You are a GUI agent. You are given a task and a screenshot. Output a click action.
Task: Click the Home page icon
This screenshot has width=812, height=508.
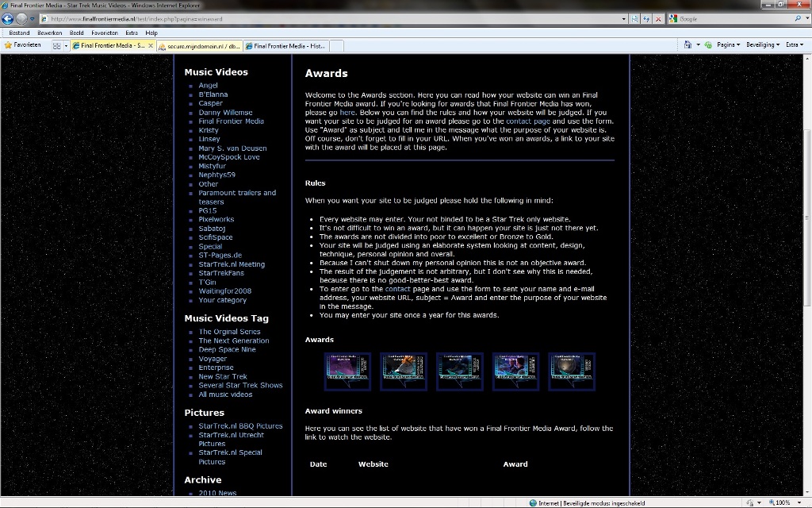tap(688, 44)
